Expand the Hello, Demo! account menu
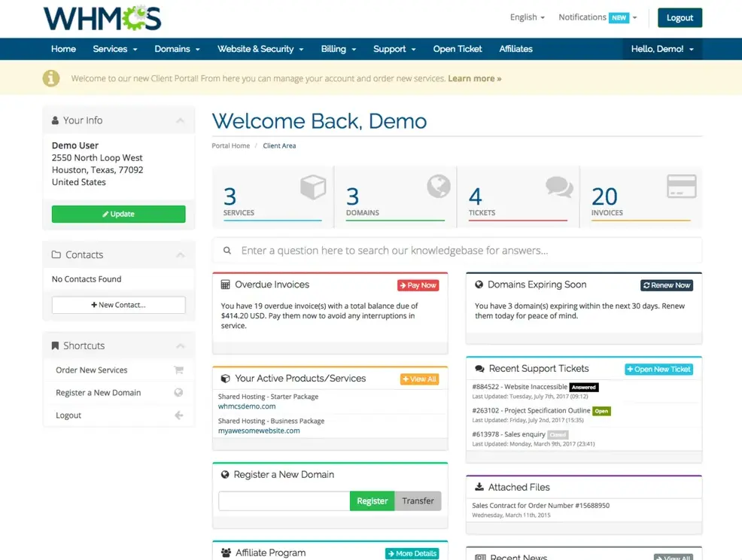 [x=662, y=49]
